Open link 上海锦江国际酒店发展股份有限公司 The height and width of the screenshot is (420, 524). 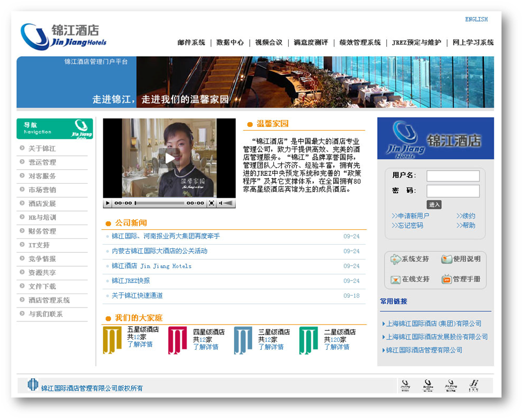pos(437,337)
